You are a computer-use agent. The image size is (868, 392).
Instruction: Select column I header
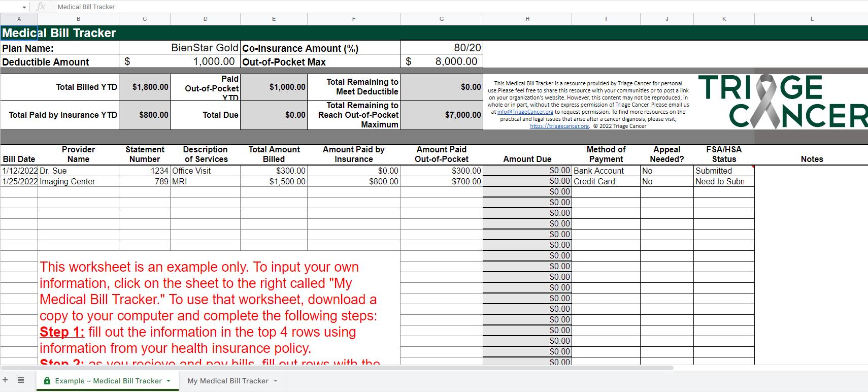click(x=606, y=19)
